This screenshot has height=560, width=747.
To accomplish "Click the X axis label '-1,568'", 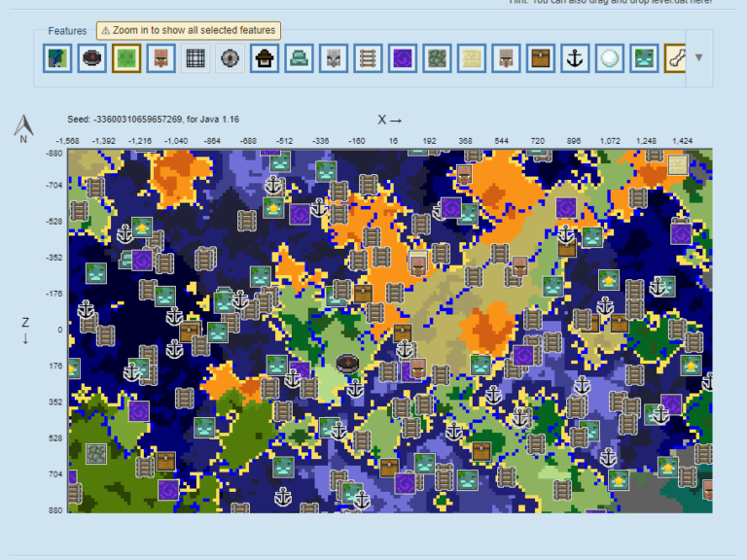I will click(68, 141).
